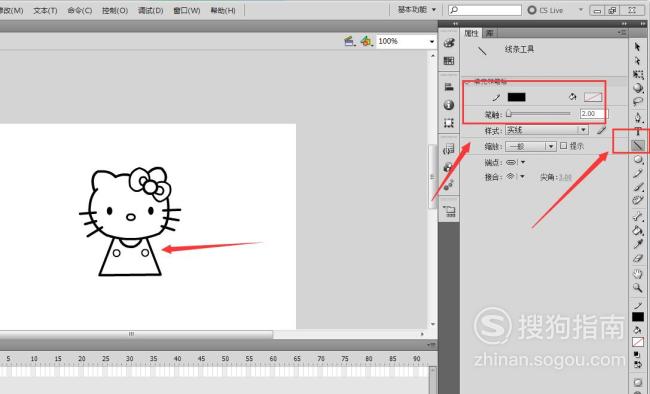Image resolution: width=650 pixels, height=394 pixels.
Task: Open the Info panel icon
Action: [x=449, y=105]
